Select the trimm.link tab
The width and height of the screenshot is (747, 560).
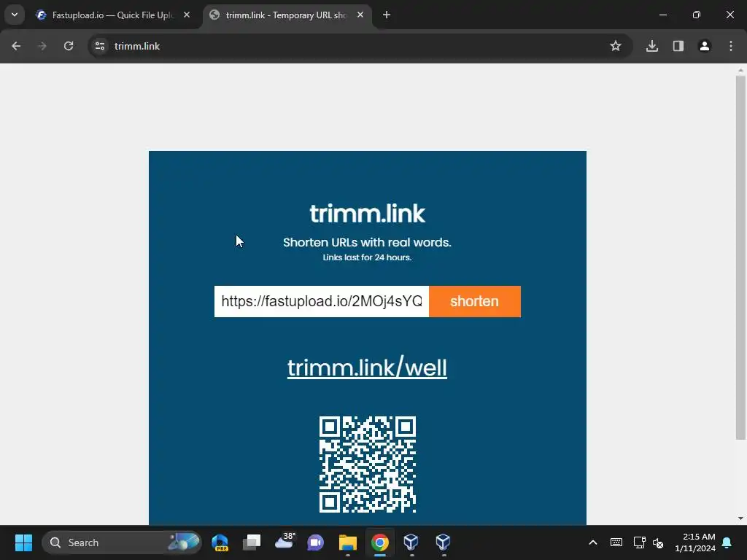coord(286,15)
